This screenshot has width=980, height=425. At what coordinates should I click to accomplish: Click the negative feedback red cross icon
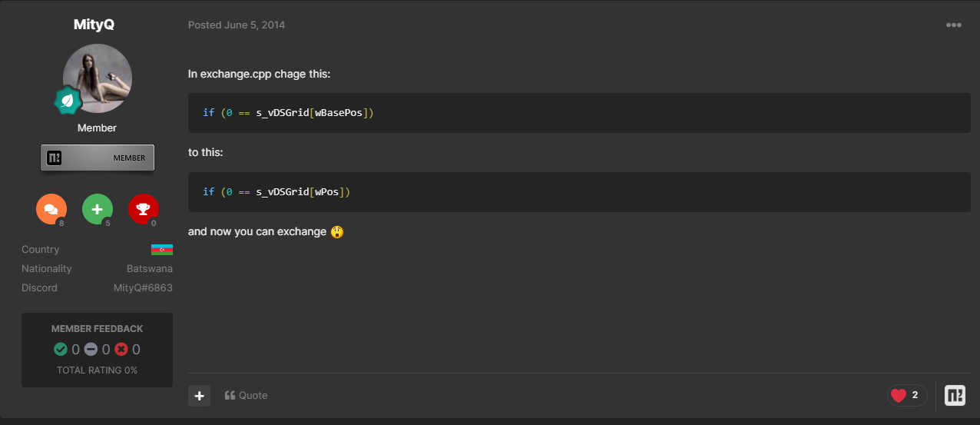[121, 350]
